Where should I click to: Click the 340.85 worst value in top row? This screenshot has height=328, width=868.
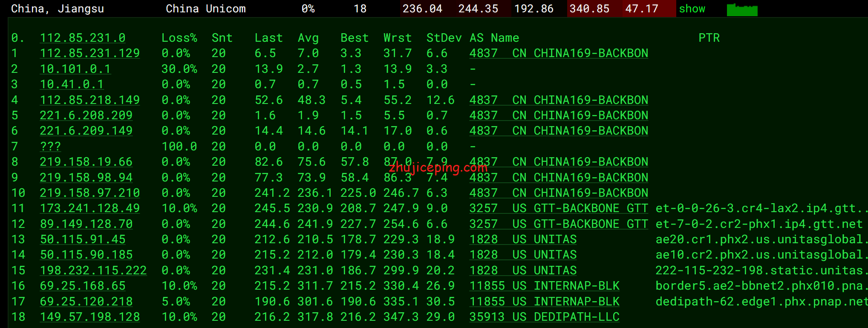click(589, 9)
